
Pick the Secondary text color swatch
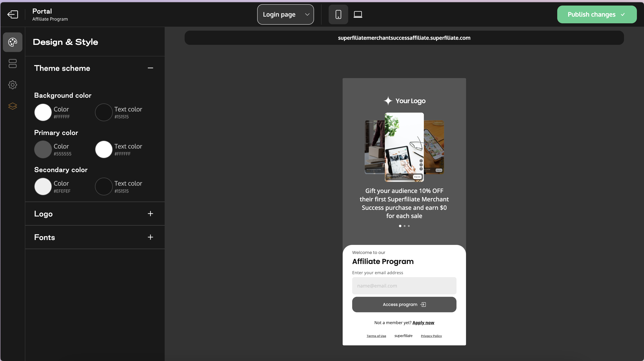(x=103, y=186)
